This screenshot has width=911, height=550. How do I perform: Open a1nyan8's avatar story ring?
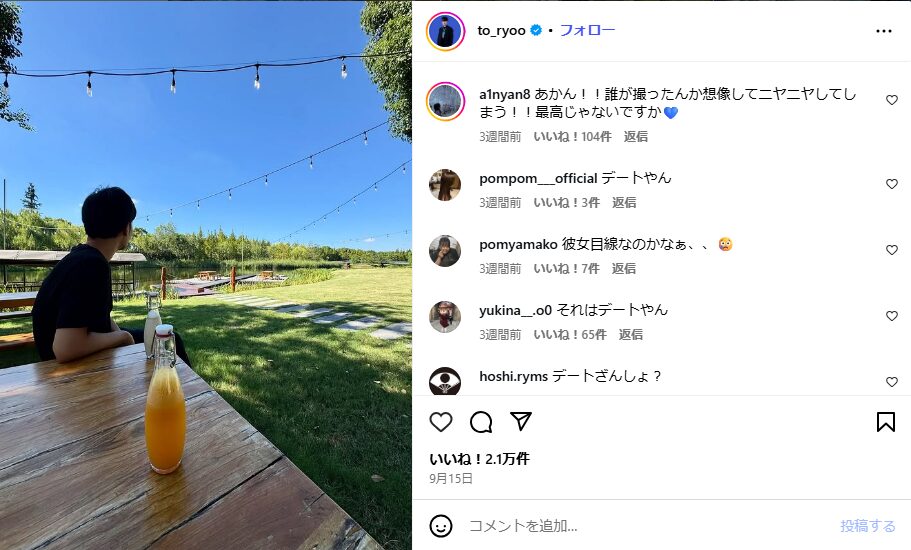pos(446,101)
